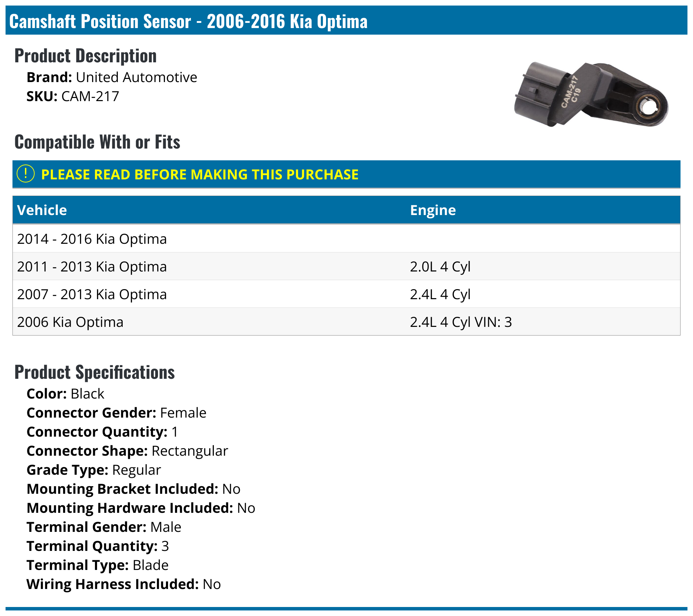Click the Engine column header

(433, 210)
